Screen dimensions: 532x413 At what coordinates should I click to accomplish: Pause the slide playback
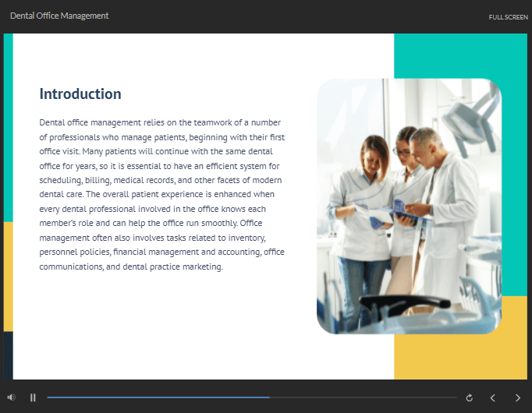coord(33,397)
